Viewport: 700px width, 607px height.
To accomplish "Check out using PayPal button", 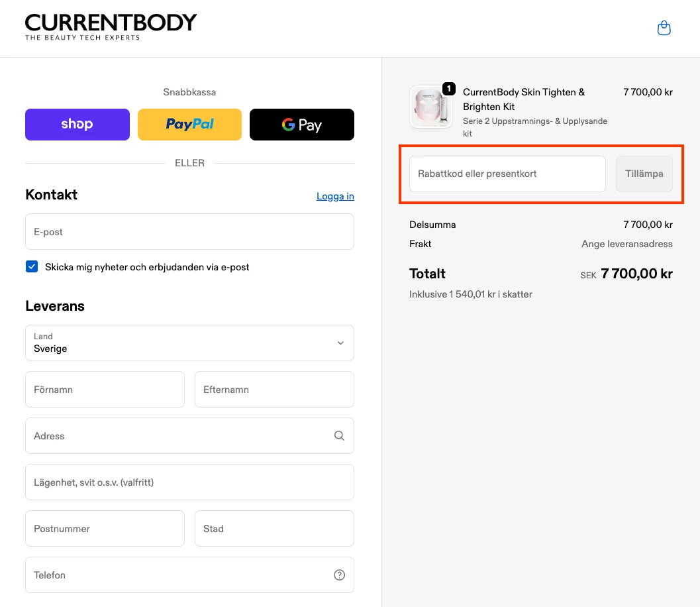I will tap(189, 125).
